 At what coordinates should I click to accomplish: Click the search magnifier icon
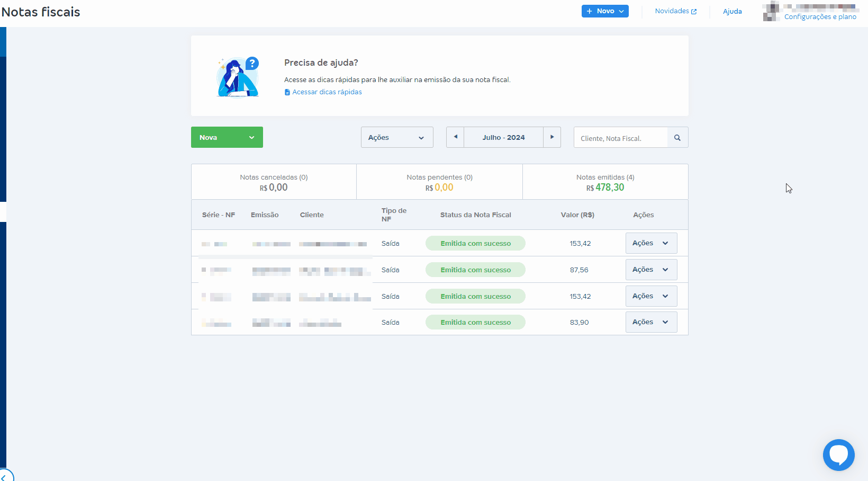pyautogui.click(x=677, y=138)
